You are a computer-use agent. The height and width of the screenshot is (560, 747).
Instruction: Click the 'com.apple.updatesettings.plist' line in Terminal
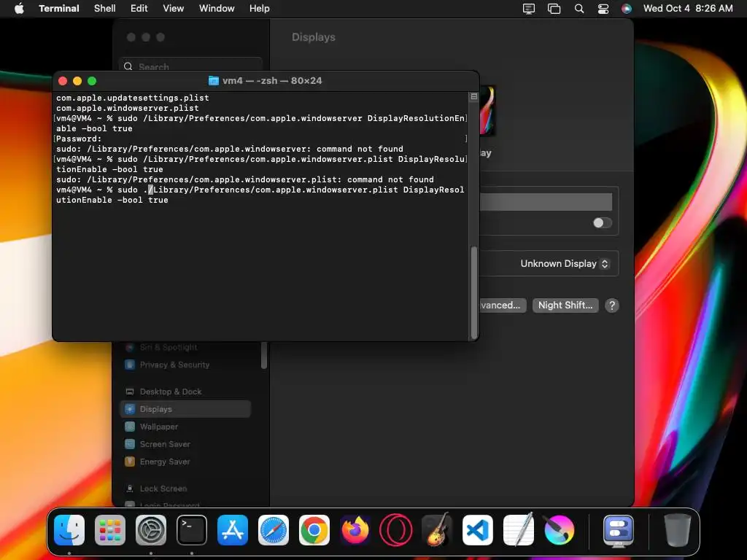pyautogui.click(x=133, y=98)
